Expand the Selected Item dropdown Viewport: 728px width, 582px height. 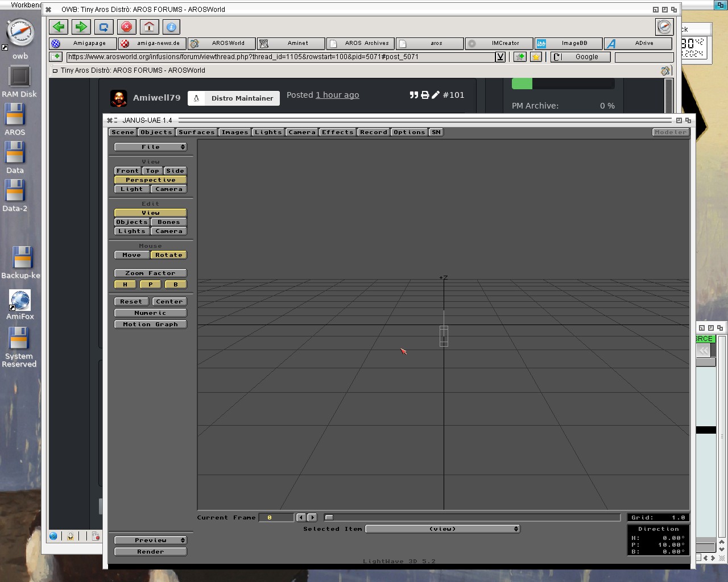click(x=442, y=529)
